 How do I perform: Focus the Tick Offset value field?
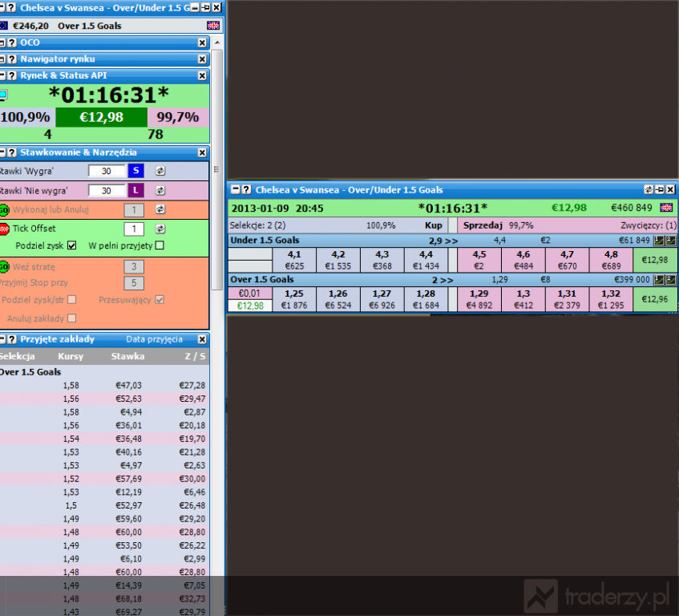(x=134, y=229)
